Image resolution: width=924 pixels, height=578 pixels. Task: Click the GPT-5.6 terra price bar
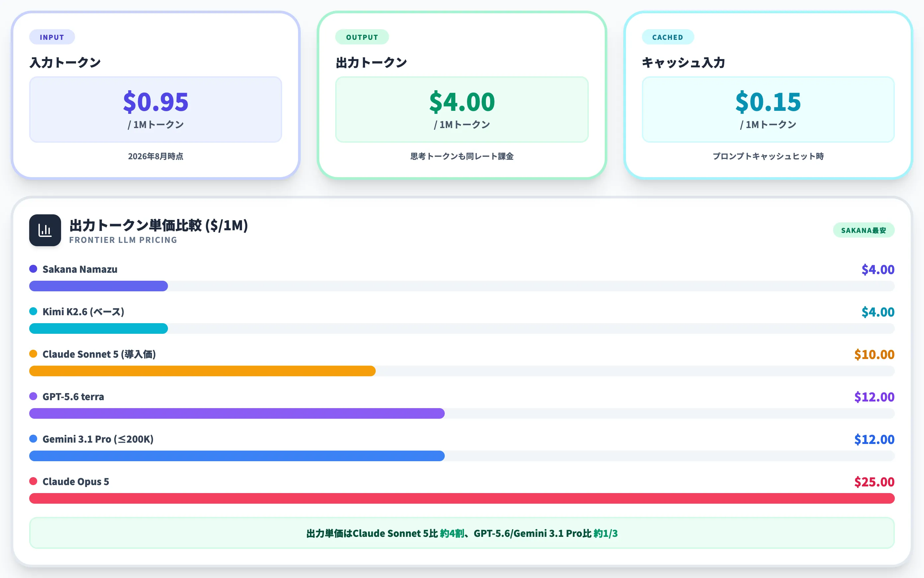click(x=237, y=413)
